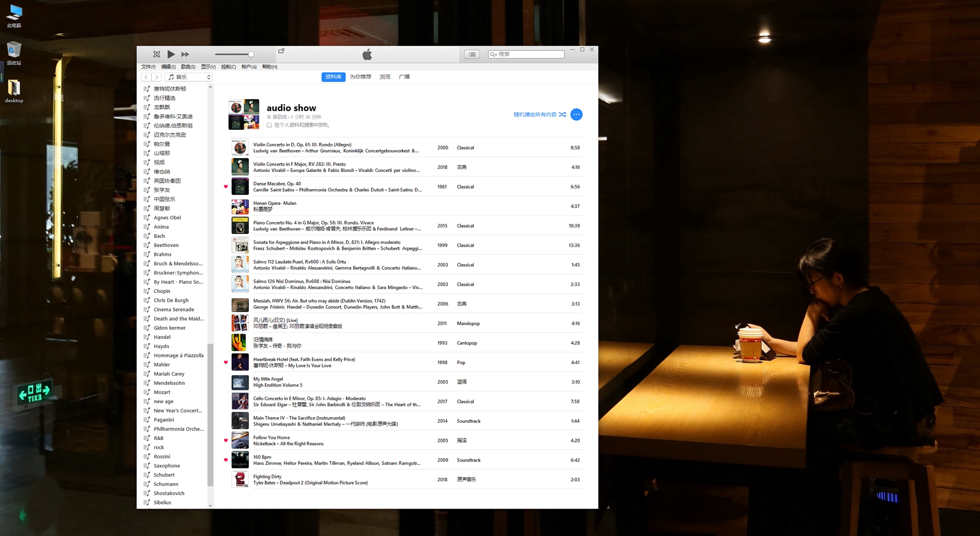Enable publish on profile and search checkbox
The height and width of the screenshot is (536, 980).
click(x=269, y=125)
